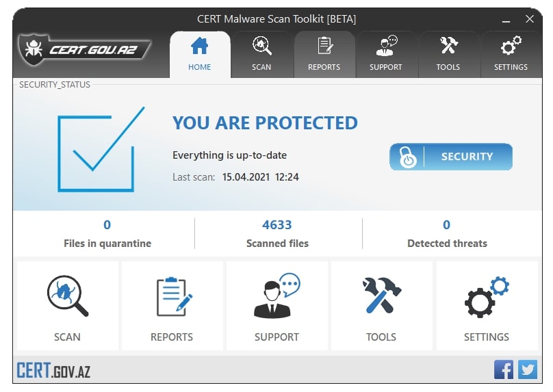
Task: Click the SCAN label on the bottom tile
Action: coord(67,337)
